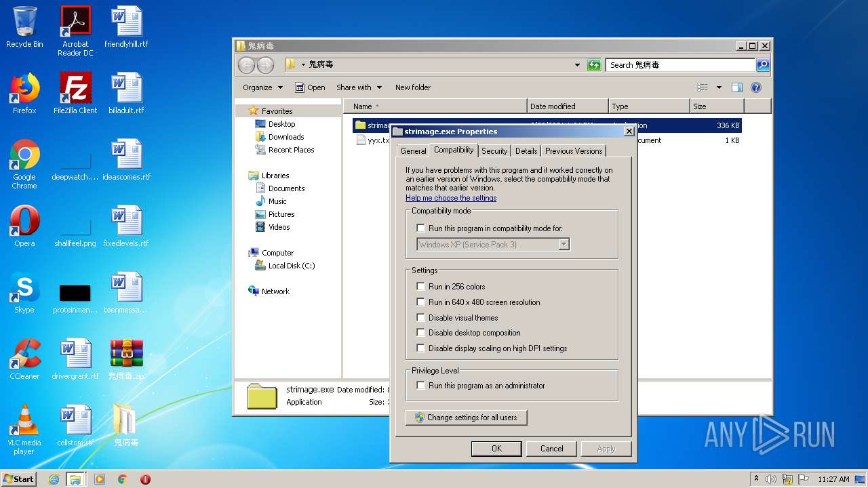
Task: Click the Start button
Action: [18, 479]
